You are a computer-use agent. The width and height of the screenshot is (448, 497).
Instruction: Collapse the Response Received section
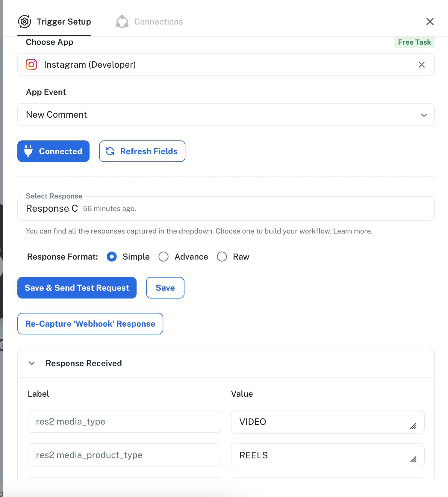coord(32,363)
